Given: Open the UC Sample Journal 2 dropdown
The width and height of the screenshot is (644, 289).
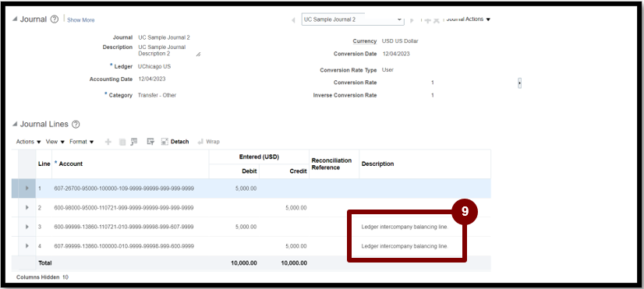Looking at the screenshot, I should coord(353,19).
